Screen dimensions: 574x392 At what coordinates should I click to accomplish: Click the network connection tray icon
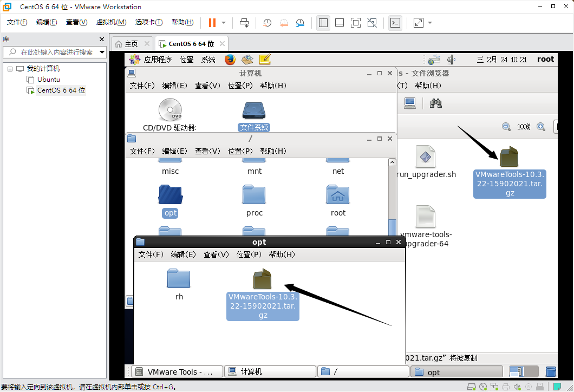point(434,60)
